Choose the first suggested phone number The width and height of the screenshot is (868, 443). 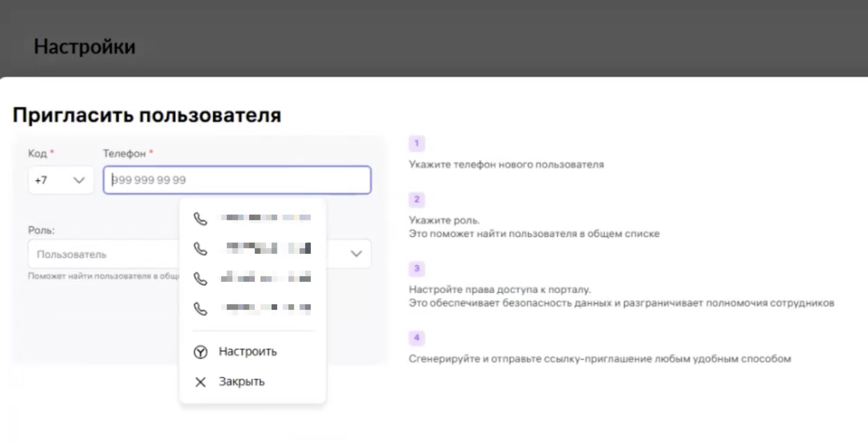[253, 218]
